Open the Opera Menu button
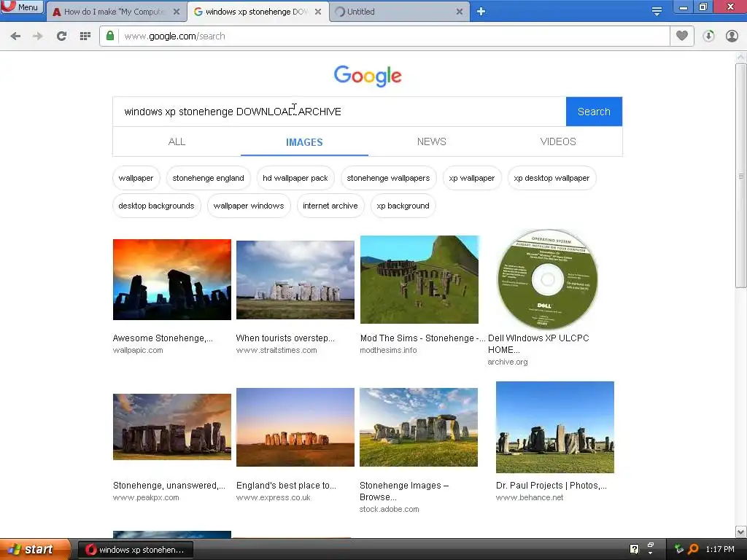 click(x=22, y=7)
